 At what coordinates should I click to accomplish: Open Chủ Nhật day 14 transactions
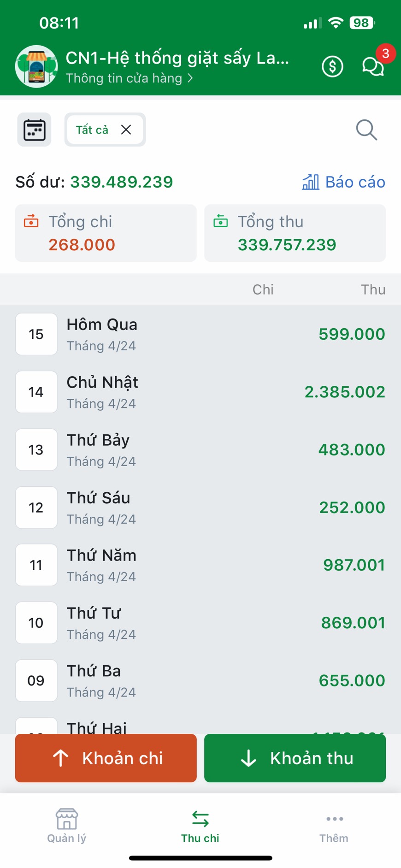(200, 392)
